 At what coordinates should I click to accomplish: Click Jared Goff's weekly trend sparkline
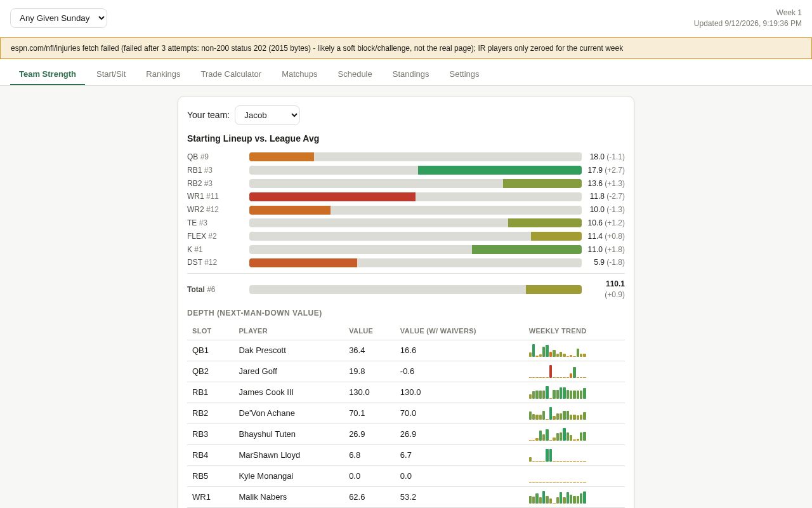click(x=558, y=371)
